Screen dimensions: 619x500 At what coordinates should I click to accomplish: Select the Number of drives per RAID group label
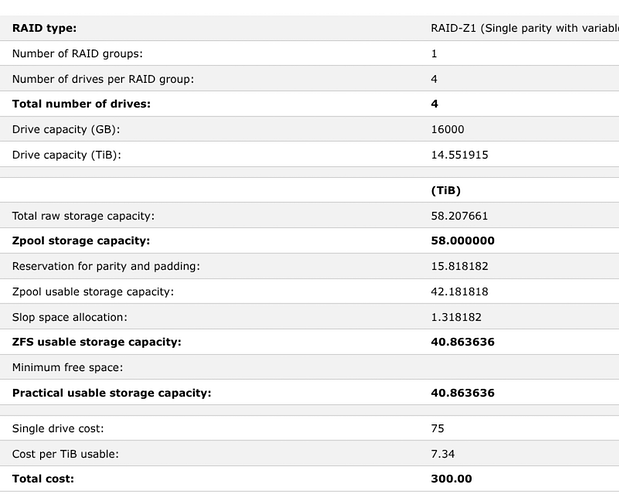point(103,79)
